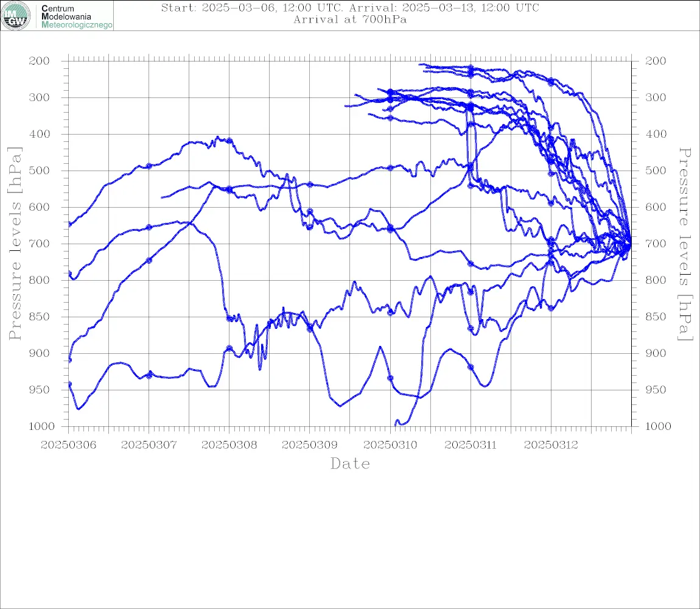Screen dimensions: 700x609
Task: Click the right axis 850 label
Action: coord(656,317)
